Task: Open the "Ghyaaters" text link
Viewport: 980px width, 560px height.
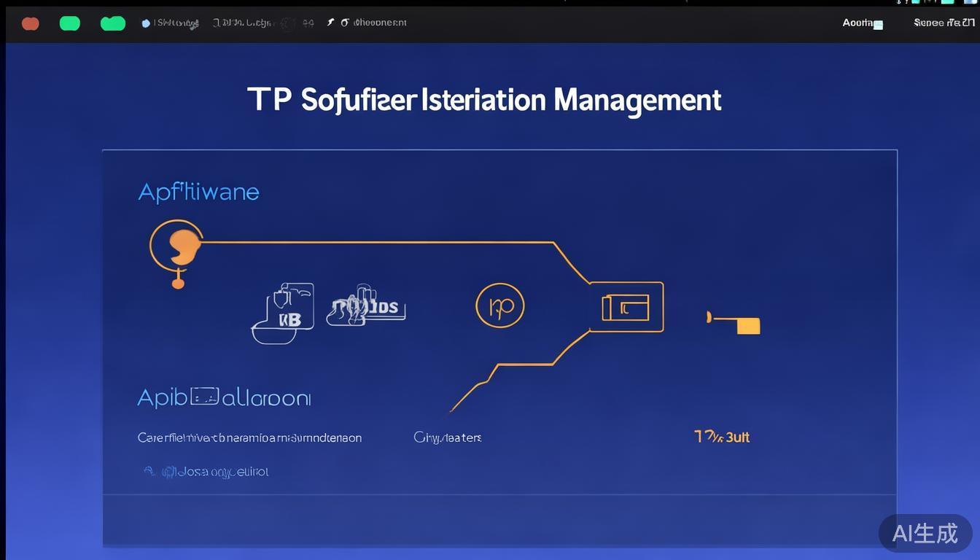Action: pyautogui.click(x=447, y=437)
